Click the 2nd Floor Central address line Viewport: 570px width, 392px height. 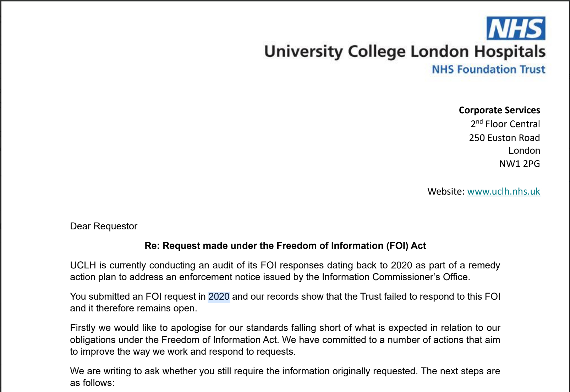[505, 124]
